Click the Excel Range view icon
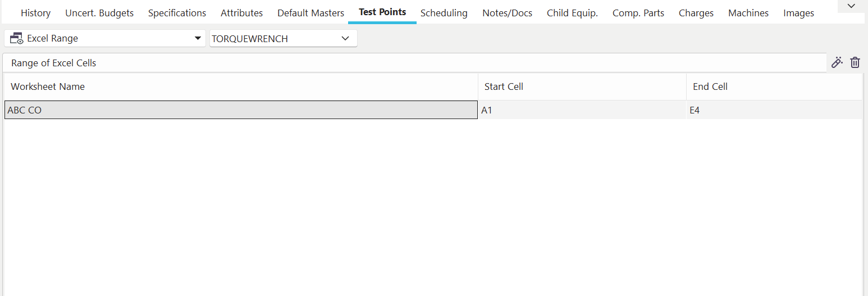Image resolution: width=868 pixels, height=296 pixels. click(17, 39)
